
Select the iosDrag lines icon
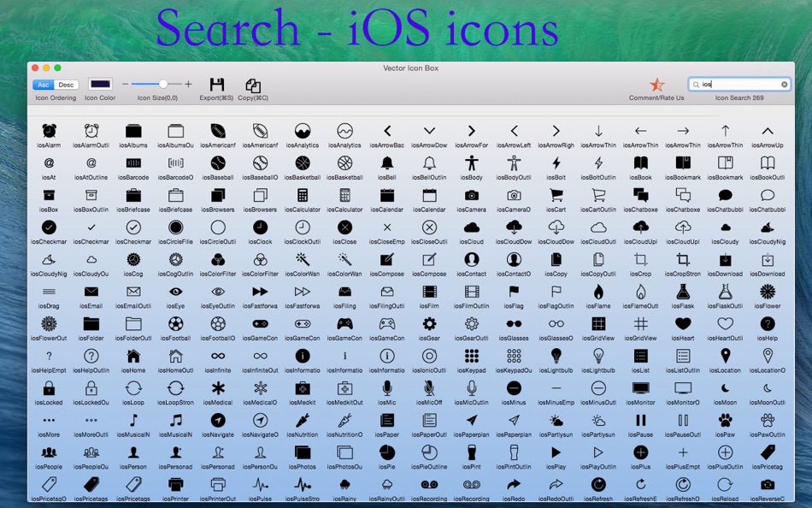click(x=49, y=292)
